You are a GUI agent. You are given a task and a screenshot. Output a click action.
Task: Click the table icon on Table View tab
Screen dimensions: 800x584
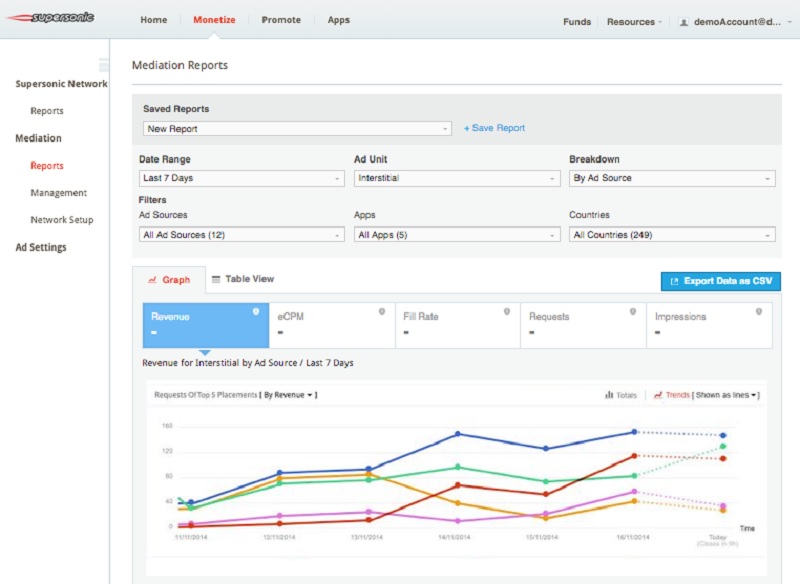tap(216, 279)
